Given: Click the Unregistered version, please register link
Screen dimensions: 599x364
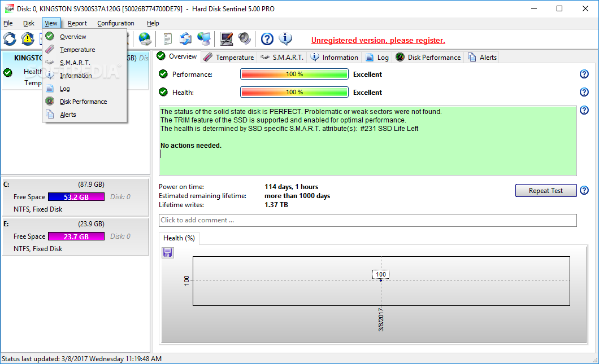Looking at the screenshot, I should click(x=378, y=40).
